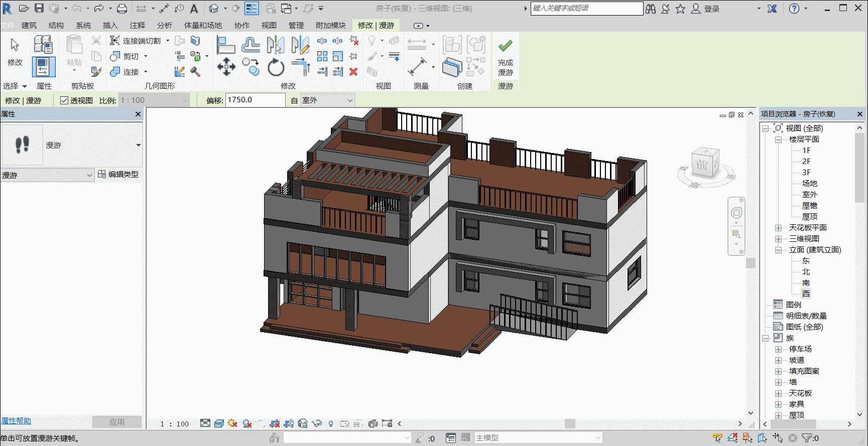Screen dimensions: 868x446
Task: Click the Aligned Dimension measure tool
Action: tap(417, 66)
